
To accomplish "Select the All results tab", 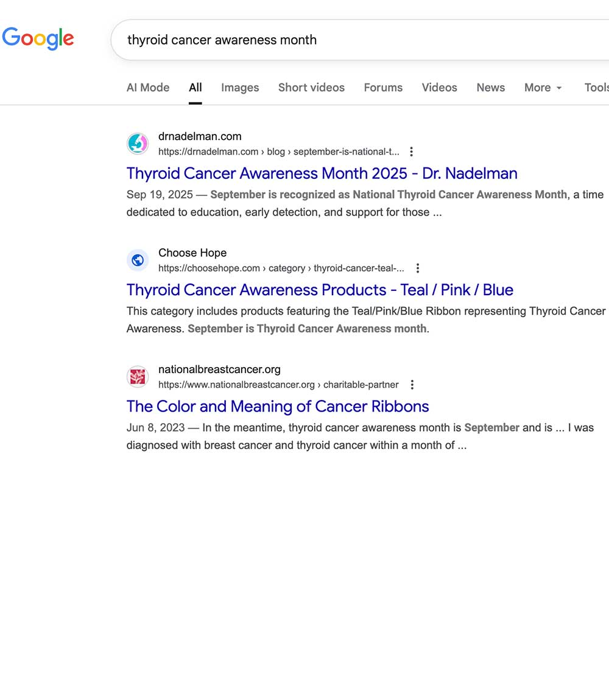I will pyautogui.click(x=195, y=88).
